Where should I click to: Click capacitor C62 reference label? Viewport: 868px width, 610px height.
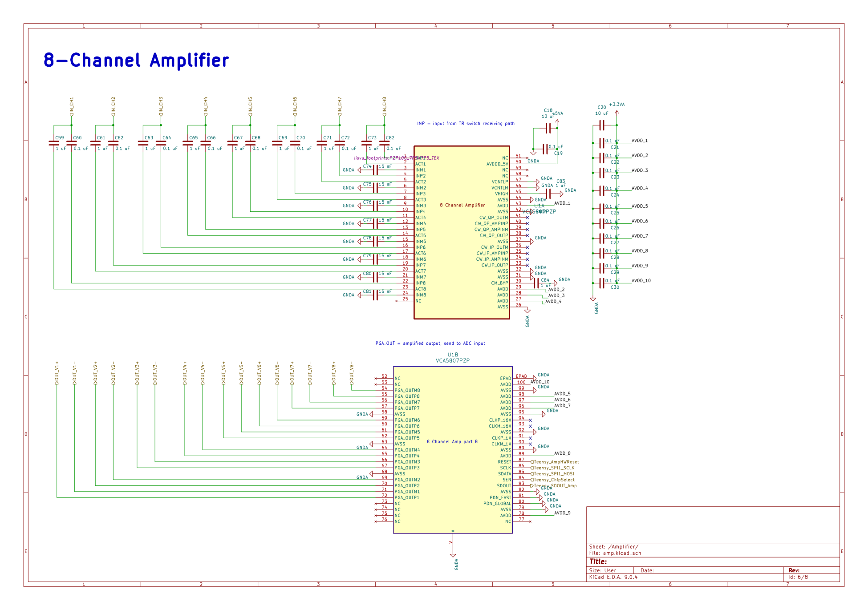119,138
